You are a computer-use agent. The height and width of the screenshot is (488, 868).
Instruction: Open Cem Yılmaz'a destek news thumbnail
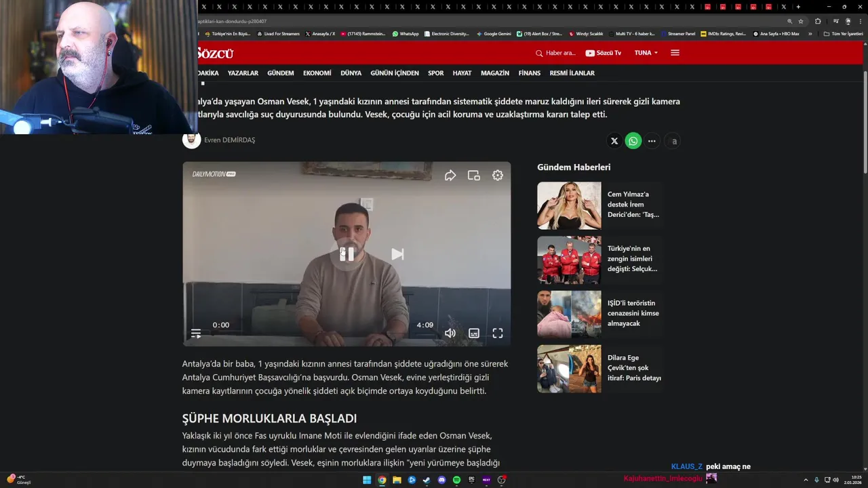tap(569, 205)
